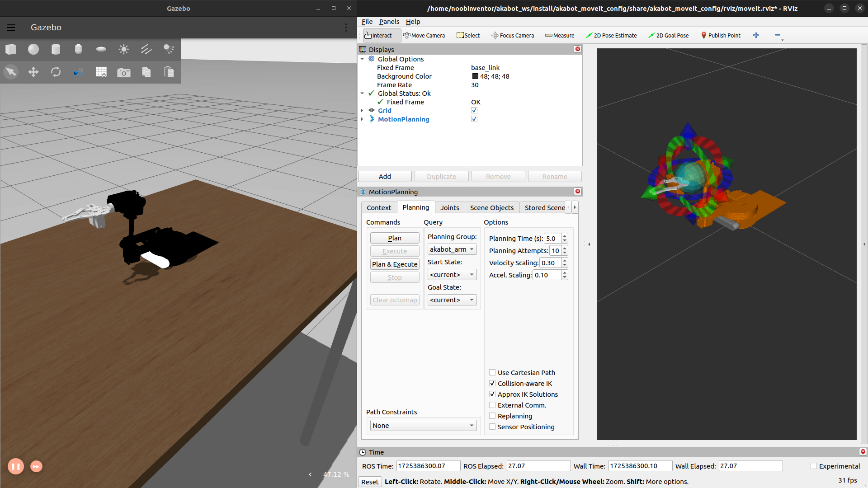Select the Publish Point tool
The image size is (868, 488).
pyautogui.click(x=720, y=35)
